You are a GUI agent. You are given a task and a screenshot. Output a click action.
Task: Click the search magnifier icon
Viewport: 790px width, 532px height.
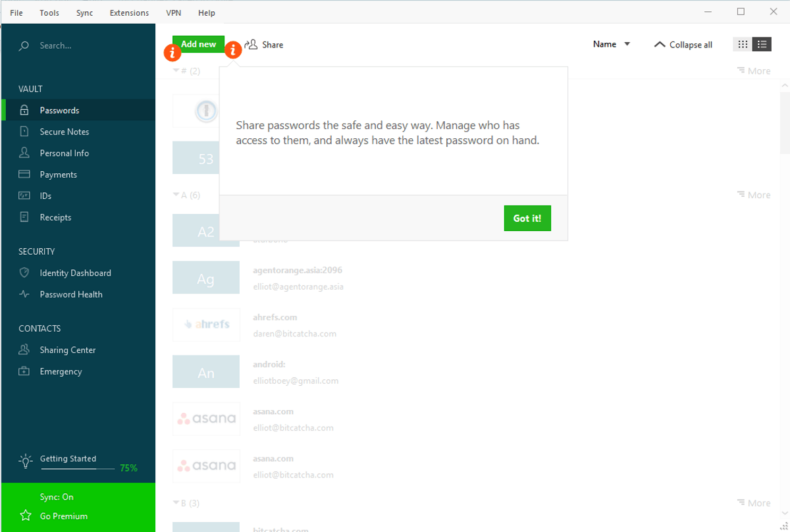(x=24, y=46)
